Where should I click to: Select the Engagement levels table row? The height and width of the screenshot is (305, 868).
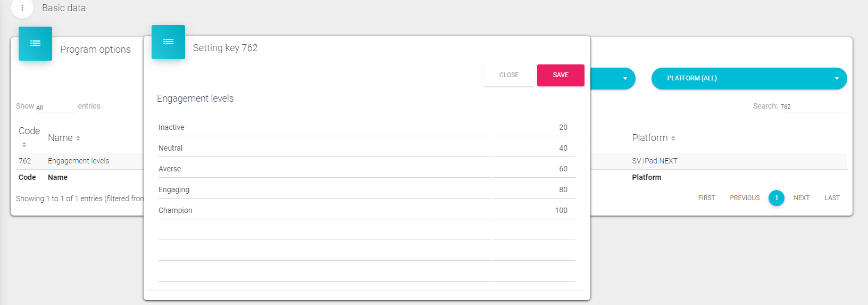click(x=79, y=161)
